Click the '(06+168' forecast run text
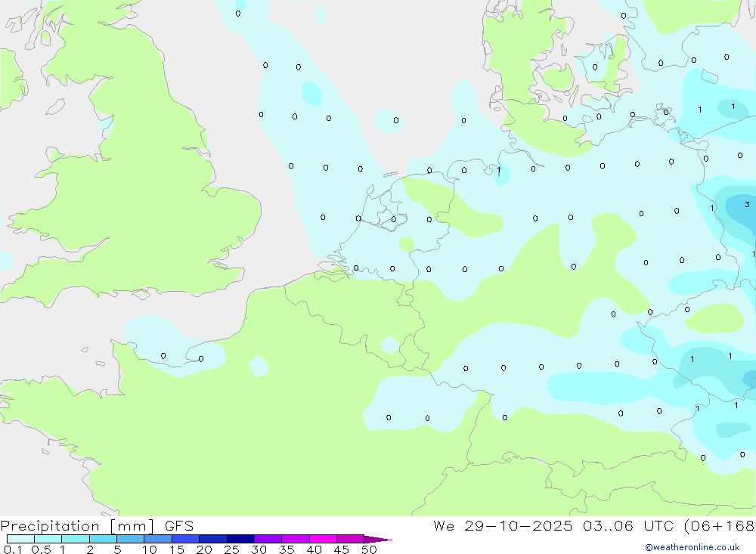The width and height of the screenshot is (756, 554). pos(719,526)
